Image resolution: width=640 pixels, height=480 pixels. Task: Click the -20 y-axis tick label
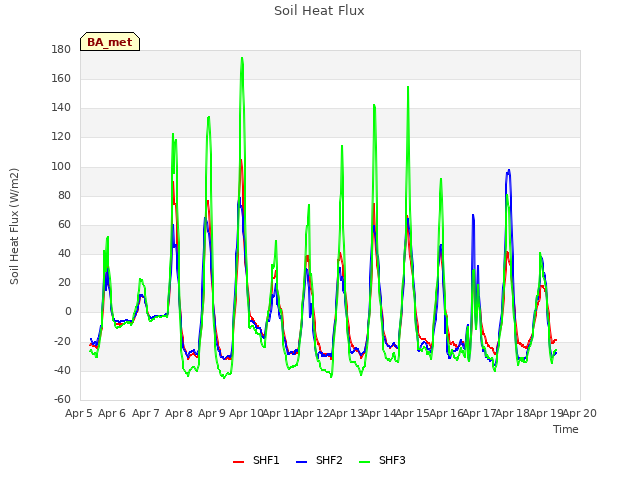click(x=62, y=341)
